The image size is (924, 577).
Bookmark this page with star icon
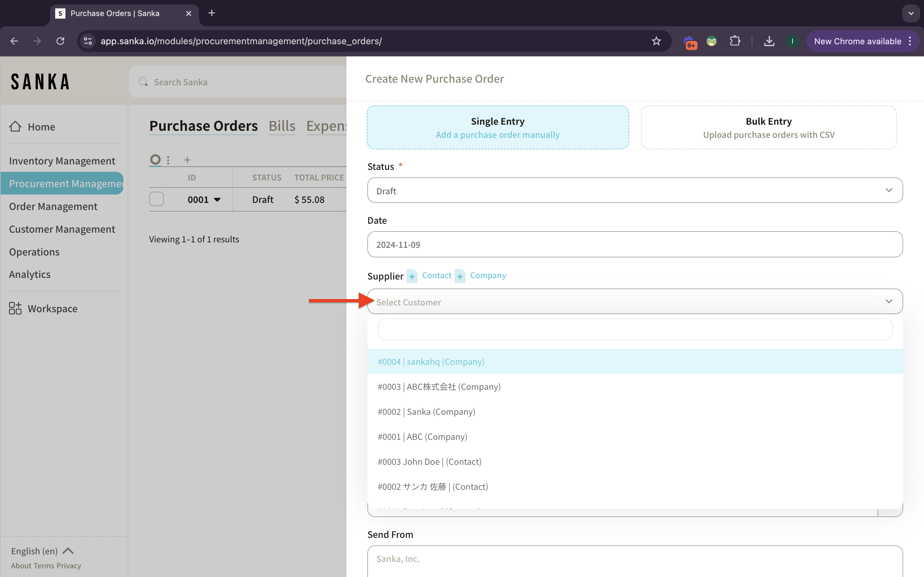(656, 41)
